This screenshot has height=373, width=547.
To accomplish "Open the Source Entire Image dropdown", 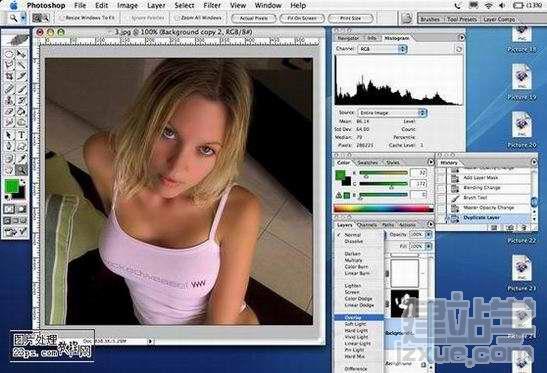I will 392,113.
